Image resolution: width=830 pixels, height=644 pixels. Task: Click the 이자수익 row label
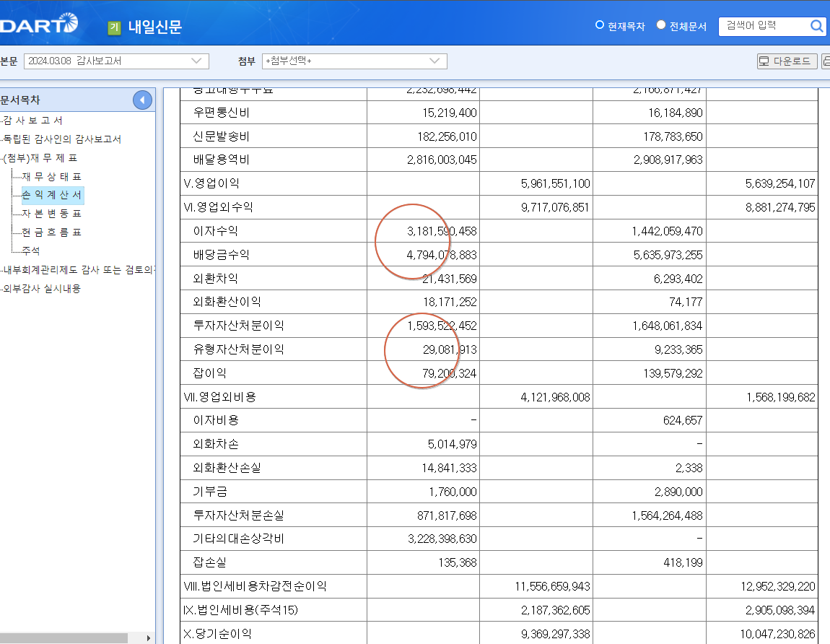[x=216, y=231]
